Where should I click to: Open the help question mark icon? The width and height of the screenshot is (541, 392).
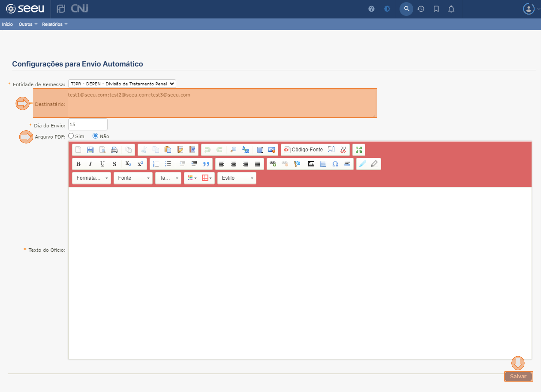click(x=371, y=9)
